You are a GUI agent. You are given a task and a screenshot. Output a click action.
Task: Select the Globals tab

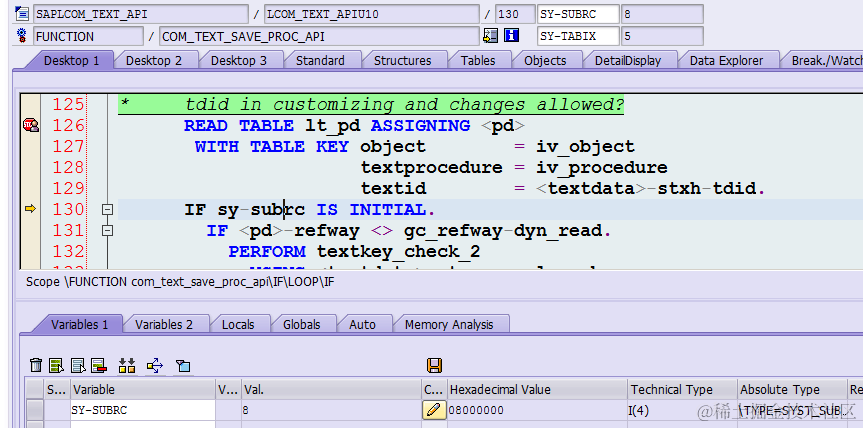click(302, 325)
